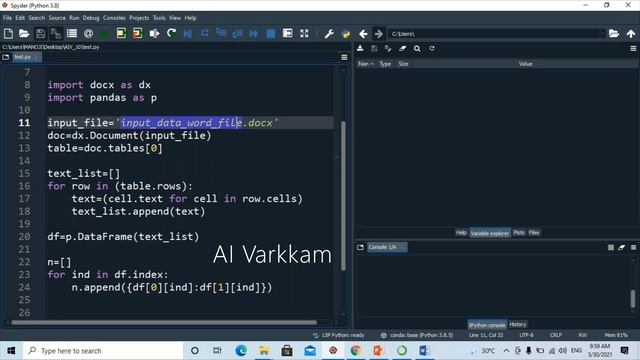Change to parent directory up arrow
640x360 pixels.
click(x=631, y=33)
